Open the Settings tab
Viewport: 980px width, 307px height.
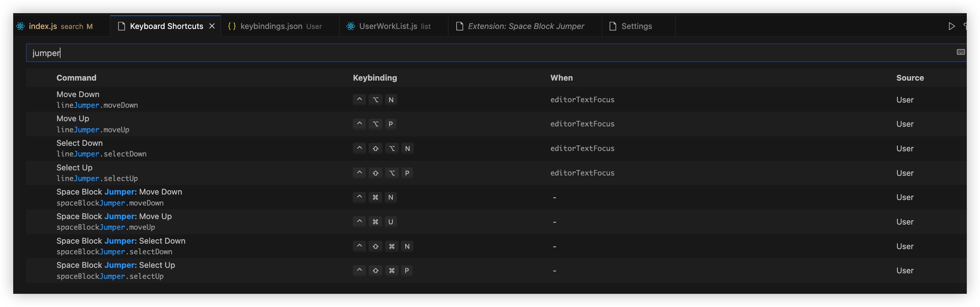(x=636, y=26)
